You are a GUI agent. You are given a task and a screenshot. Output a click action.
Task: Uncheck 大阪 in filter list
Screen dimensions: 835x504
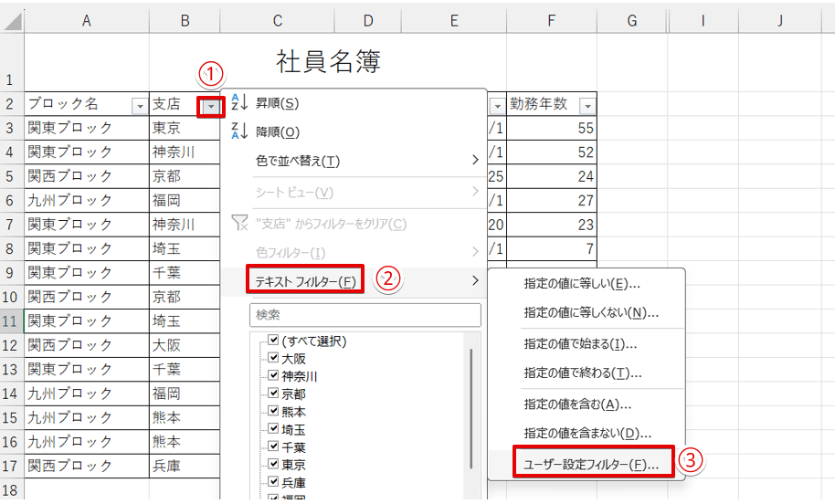[x=273, y=357]
